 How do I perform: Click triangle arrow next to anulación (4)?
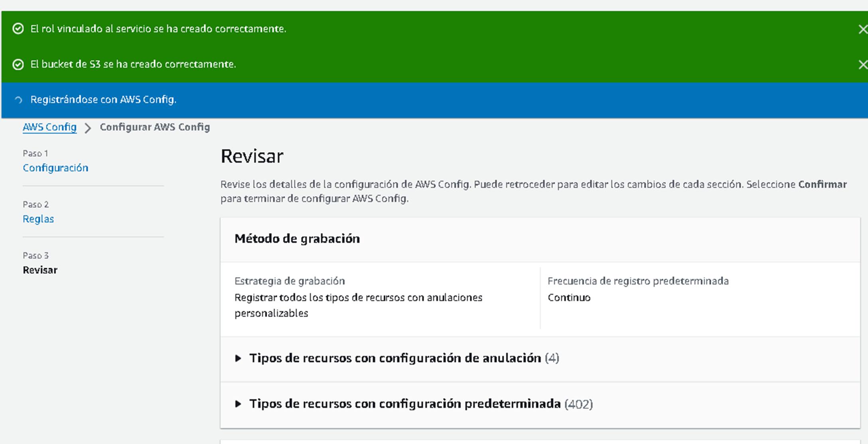[238, 358]
